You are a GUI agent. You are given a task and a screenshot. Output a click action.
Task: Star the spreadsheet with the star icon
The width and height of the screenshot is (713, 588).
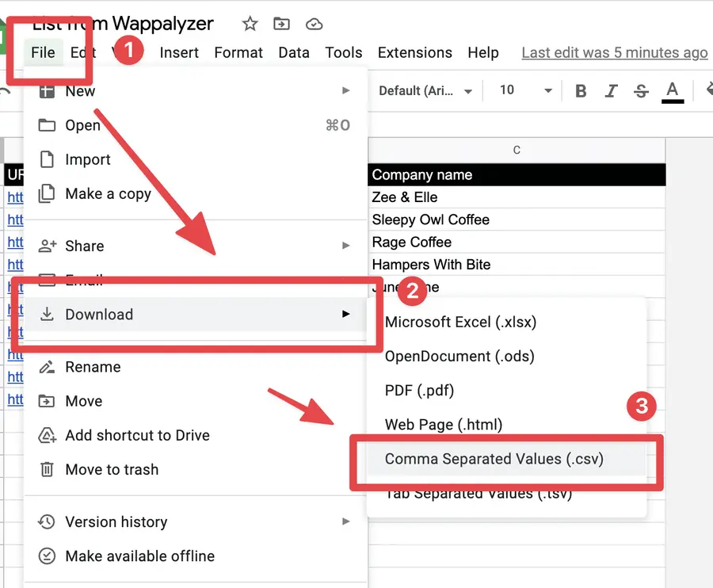(x=250, y=24)
